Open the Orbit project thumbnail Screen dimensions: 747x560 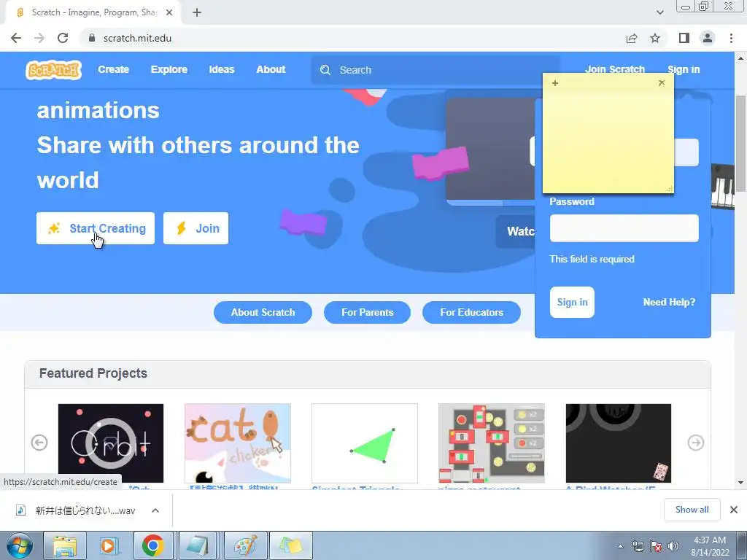click(111, 443)
